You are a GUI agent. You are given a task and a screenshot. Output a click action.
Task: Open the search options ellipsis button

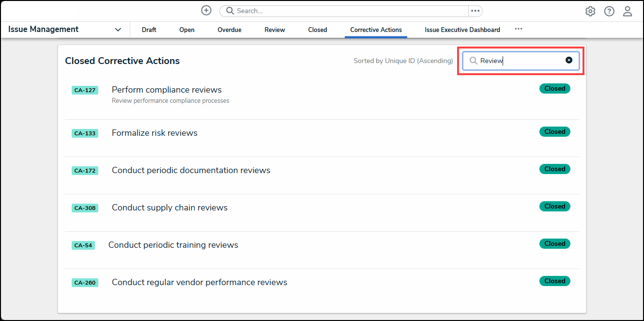pyautogui.click(x=475, y=11)
